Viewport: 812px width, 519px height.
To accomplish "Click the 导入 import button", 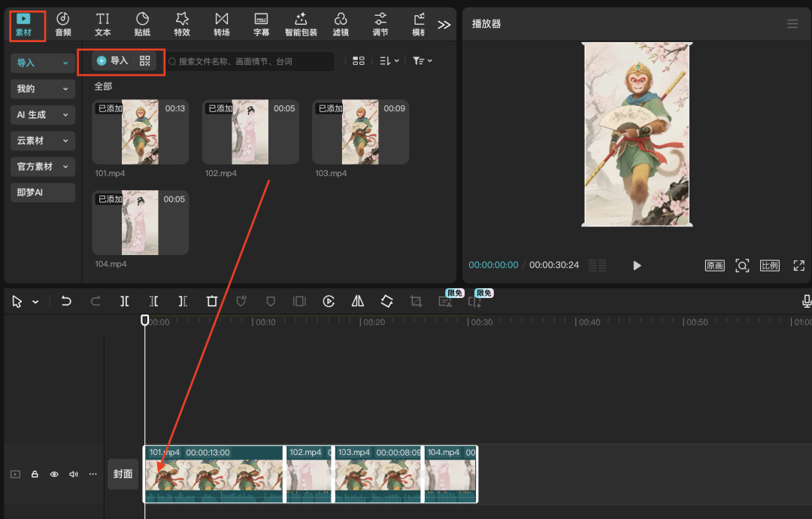I will (113, 61).
